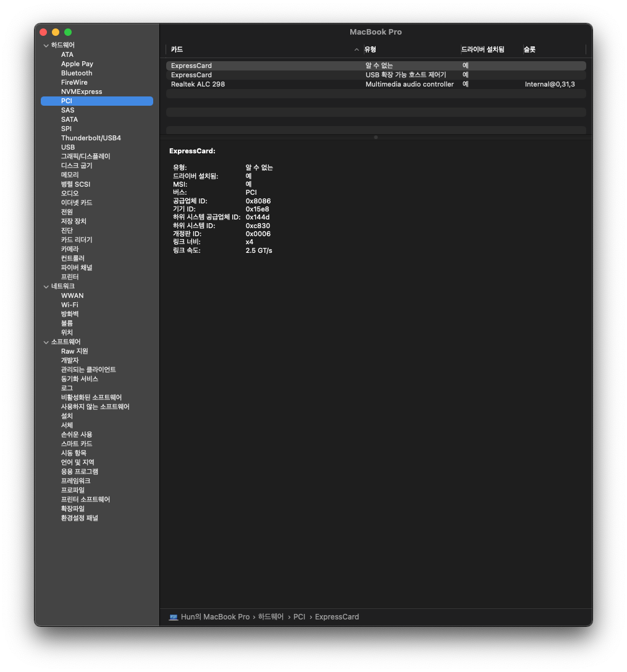Click the split pane divider handle dot
This screenshot has width=627, height=672.
[x=376, y=138]
